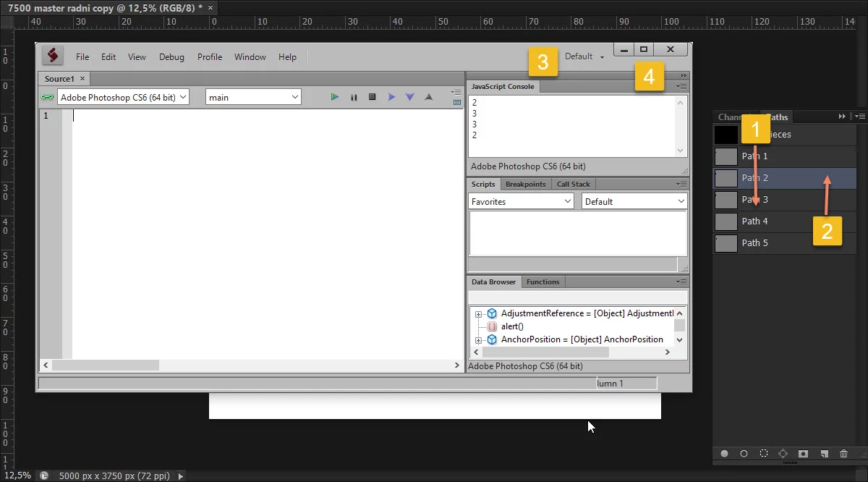
Task: Create new path icon
Action: pos(823,454)
